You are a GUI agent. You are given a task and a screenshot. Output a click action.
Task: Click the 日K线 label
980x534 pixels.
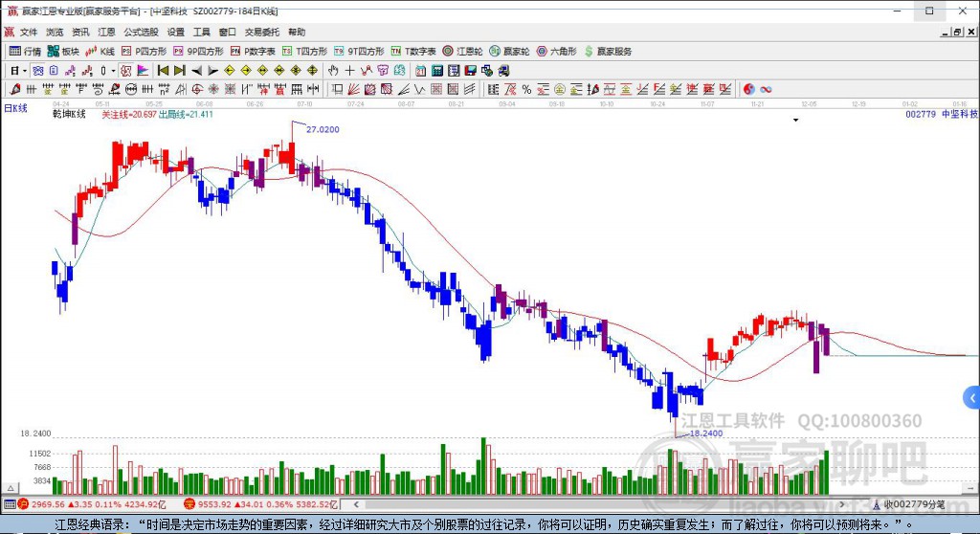(15, 108)
